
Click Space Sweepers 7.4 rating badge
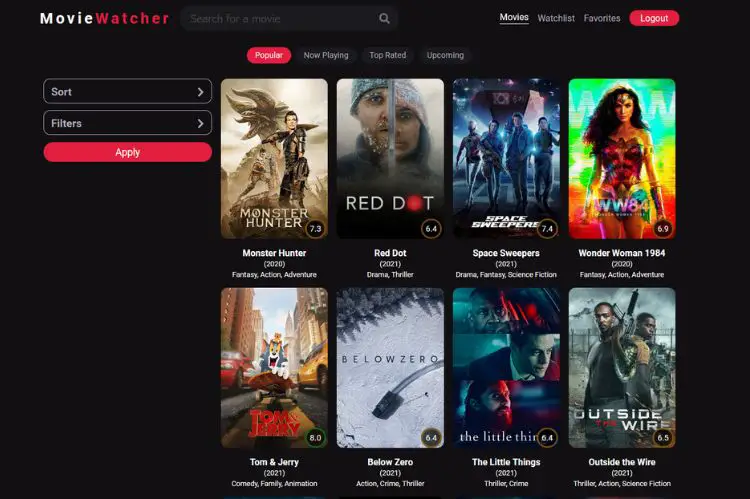(x=547, y=228)
